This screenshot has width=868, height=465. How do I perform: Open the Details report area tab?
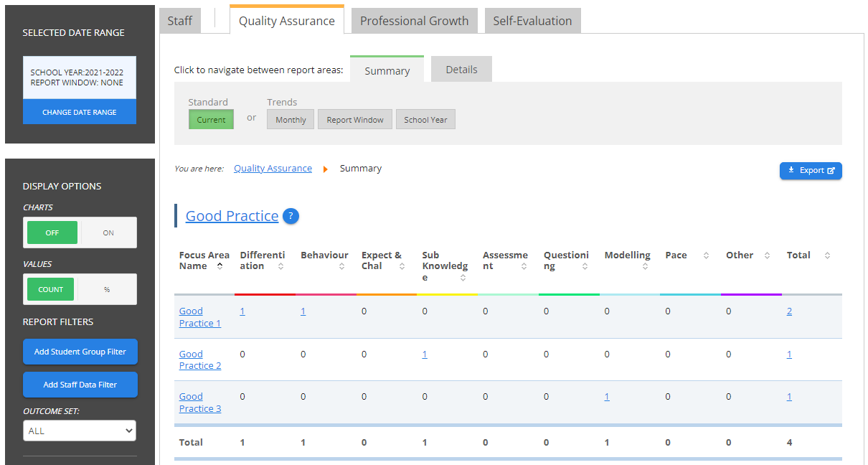pyautogui.click(x=461, y=70)
